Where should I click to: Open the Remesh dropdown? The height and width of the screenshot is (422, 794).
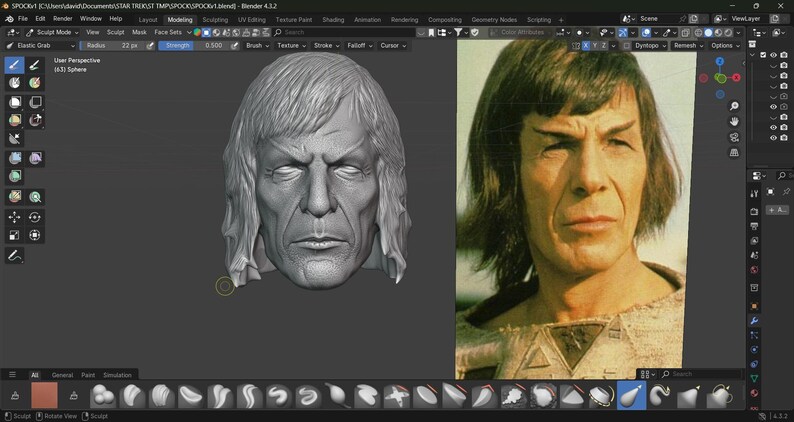pos(688,46)
